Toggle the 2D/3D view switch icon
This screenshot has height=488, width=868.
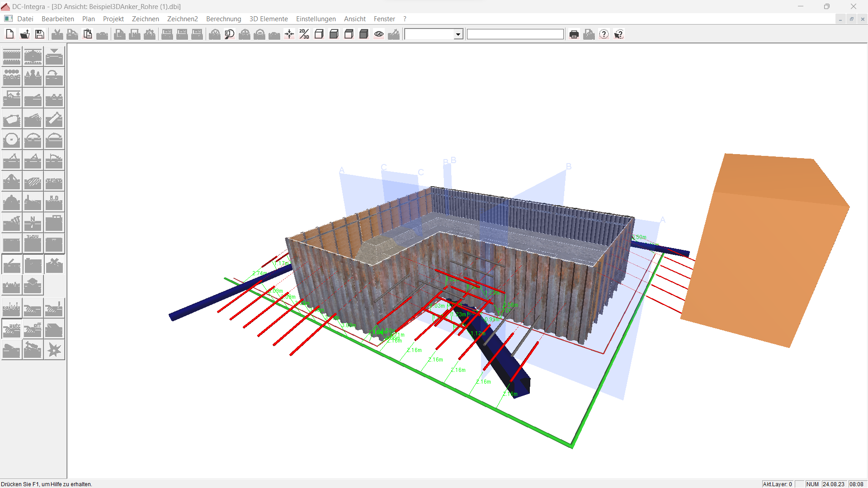[304, 34]
